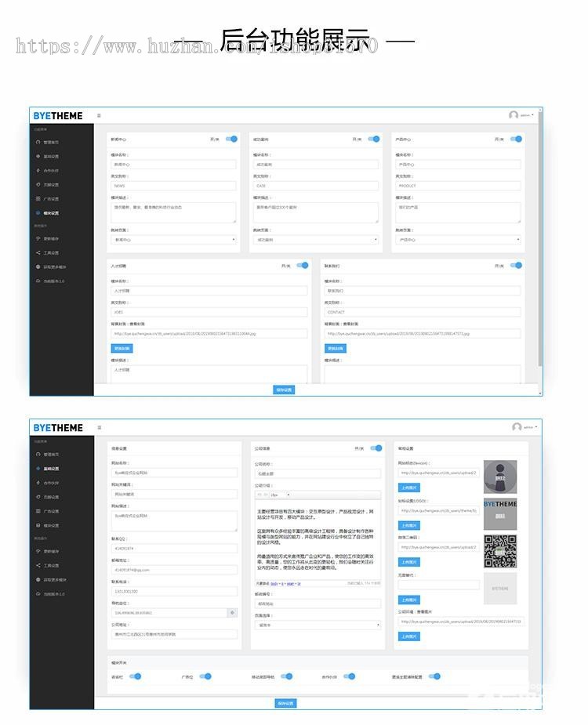Click the admin avatar icon in upper screenshot
The height and width of the screenshot is (725, 588).
pos(513,115)
